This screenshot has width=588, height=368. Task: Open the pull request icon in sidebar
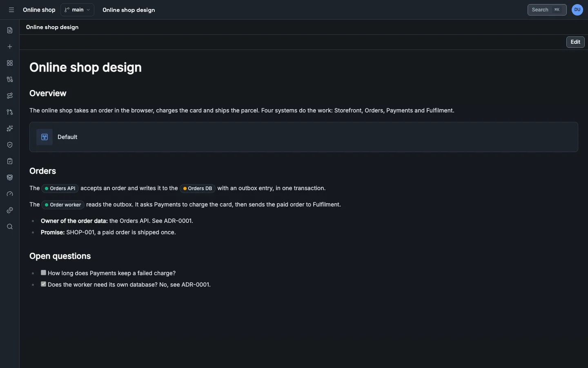click(x=10, y=112)
